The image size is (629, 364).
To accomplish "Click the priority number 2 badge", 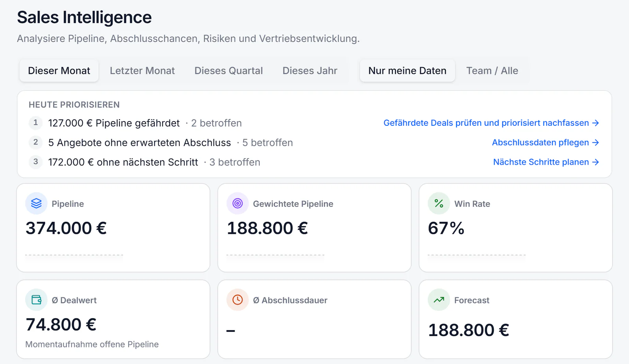I will 36,142.
